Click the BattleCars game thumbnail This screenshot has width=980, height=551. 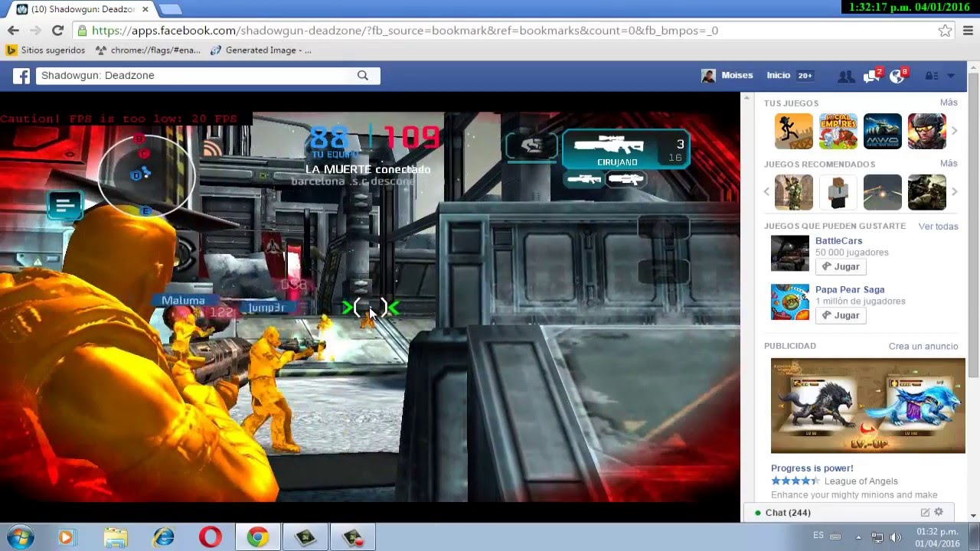coord(790,253)
